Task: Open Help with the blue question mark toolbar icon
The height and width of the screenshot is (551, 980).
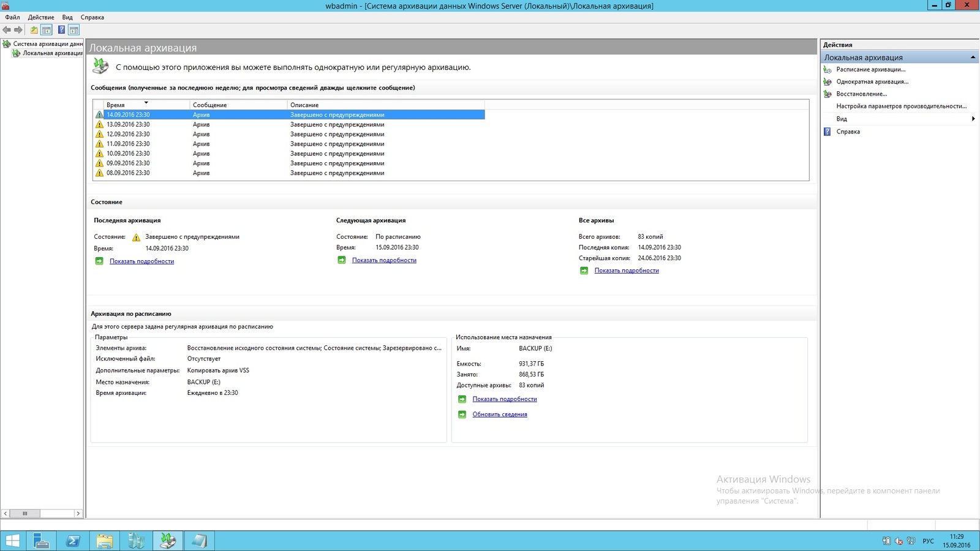Action: coord(61,29)
